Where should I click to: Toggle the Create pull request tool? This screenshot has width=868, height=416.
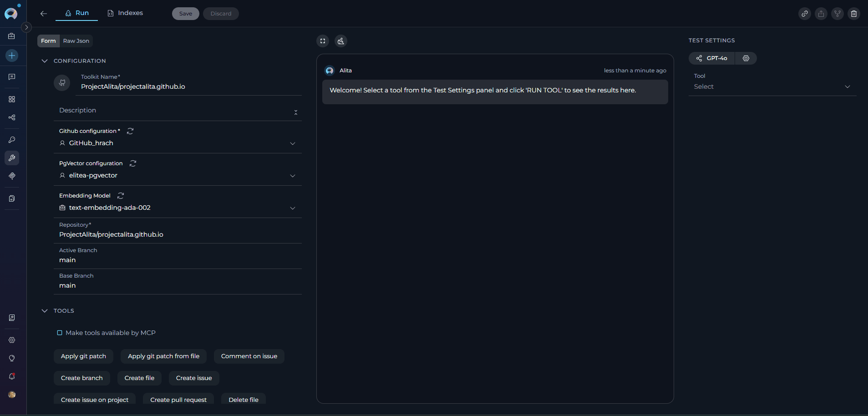178,400
